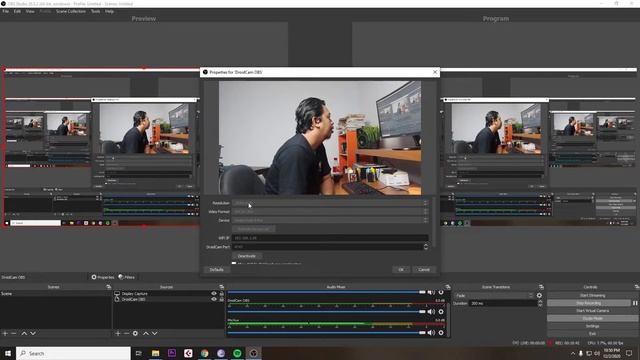Click the Deactivate button in properties dialog
This screenshot has width=640, height=360.
[247, 256]
